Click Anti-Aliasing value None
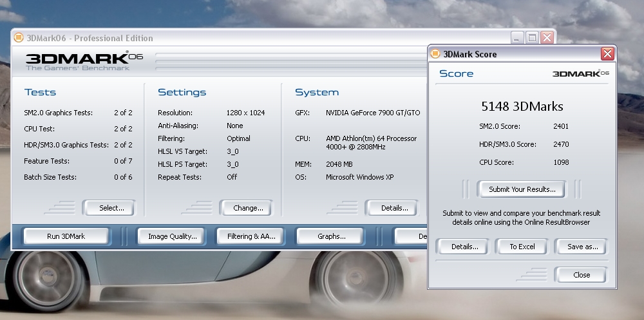 click(234, 126)
